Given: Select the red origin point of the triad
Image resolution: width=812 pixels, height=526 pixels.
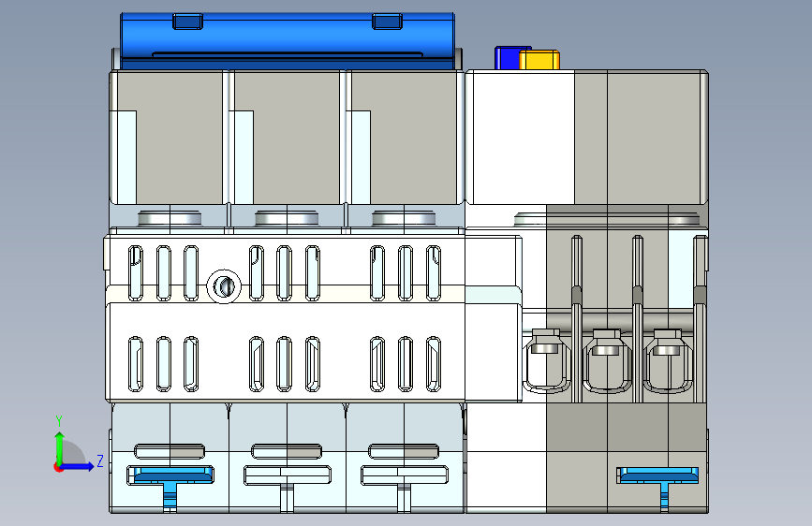Looking at the screenshot, I should (x=58, y=467).
